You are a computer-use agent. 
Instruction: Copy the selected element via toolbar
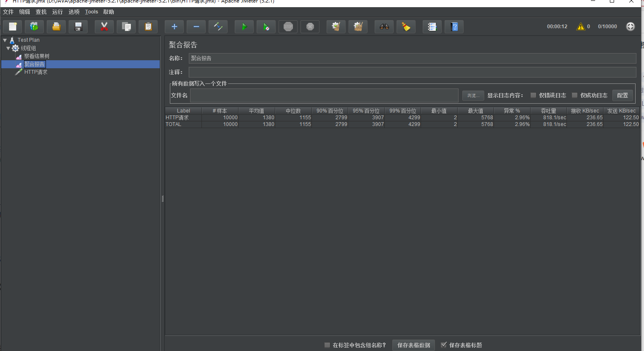pos(126,27)
